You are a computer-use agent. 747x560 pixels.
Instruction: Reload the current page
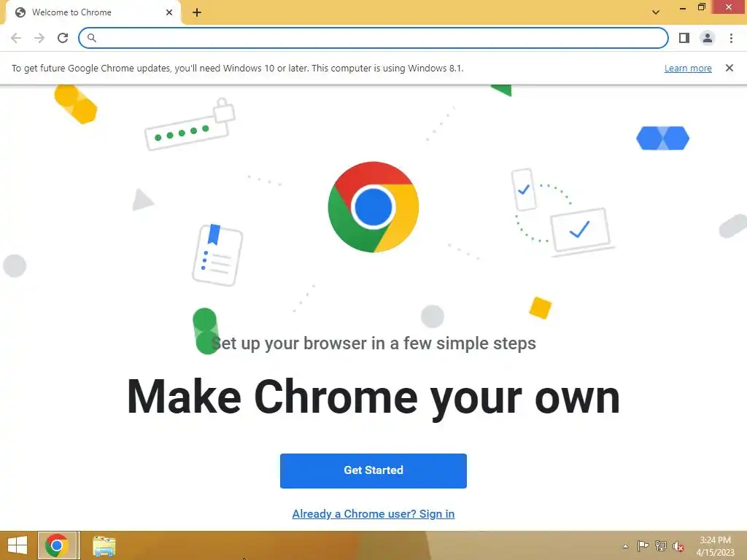(x=63, y=38)
